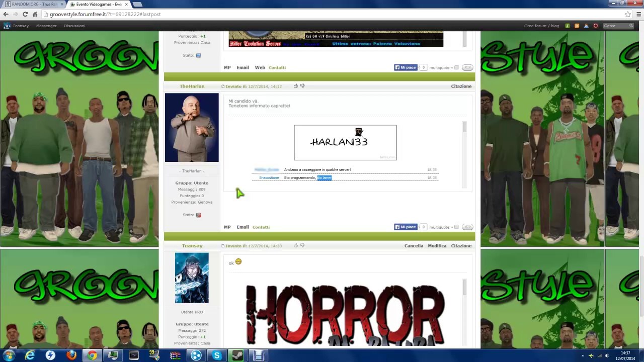Image resolution: width=644 pixels, height=362 pixels.
Task: Tick multiquote checkbox on the top post
Action: click(x=456, y=67)
